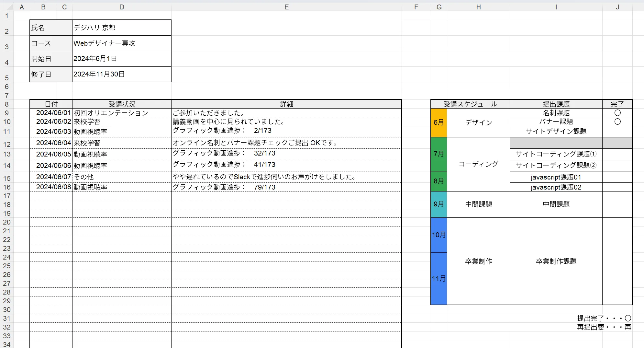Select the 名刺課題 assignment cell
This screenshot has width=644, height=348.
point(556,113)
